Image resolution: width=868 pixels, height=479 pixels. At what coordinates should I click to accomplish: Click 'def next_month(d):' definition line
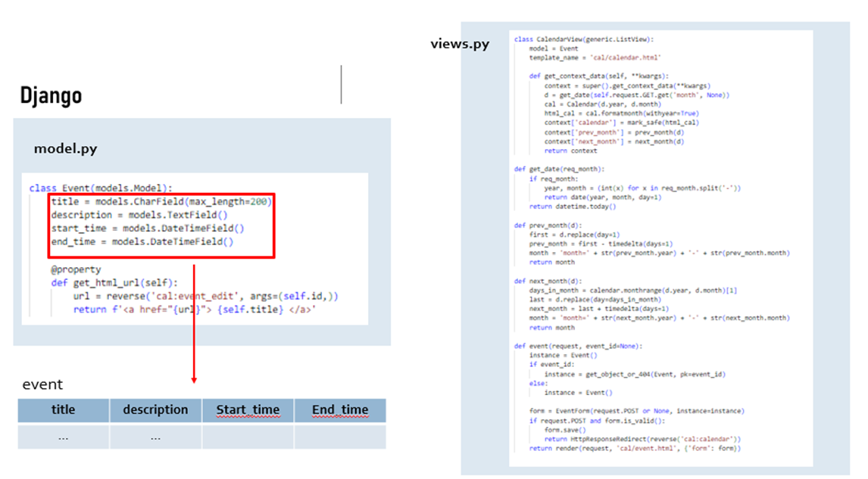coord(548,281)
